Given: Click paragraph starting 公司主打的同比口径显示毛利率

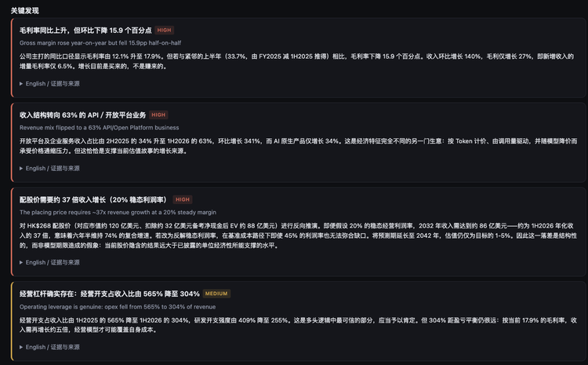Looking at the screenshot, I should tap(296, 61).
